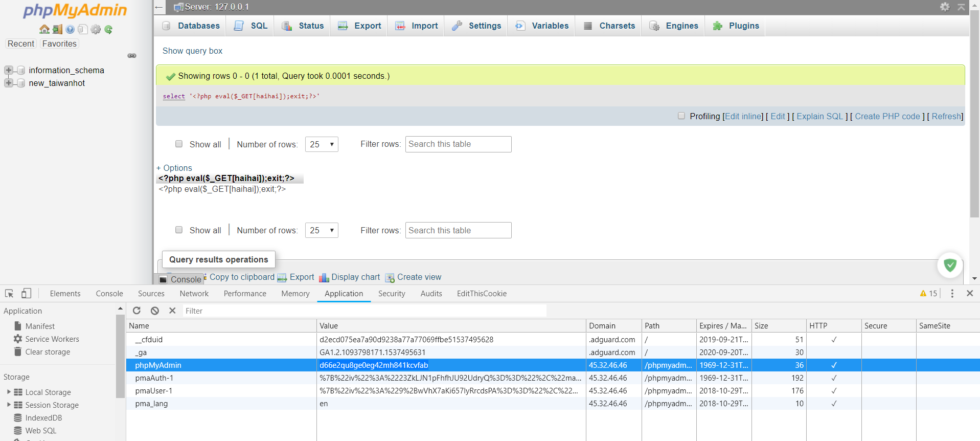The image size is (980, 441).
Task: Open the navigation panel settings gear
Action: 96,29
